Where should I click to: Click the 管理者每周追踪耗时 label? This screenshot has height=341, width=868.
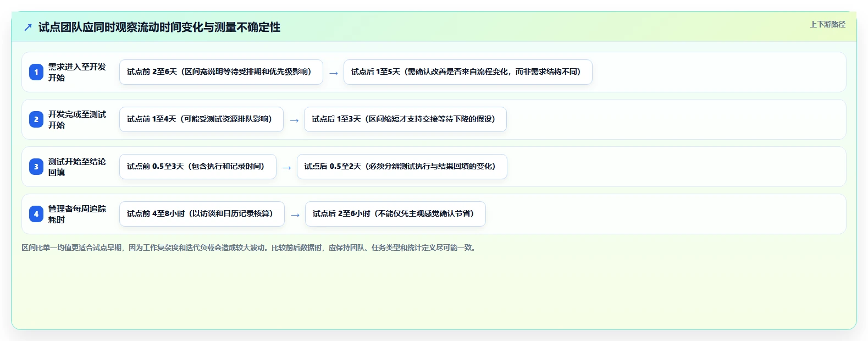(x=77, y=214)
